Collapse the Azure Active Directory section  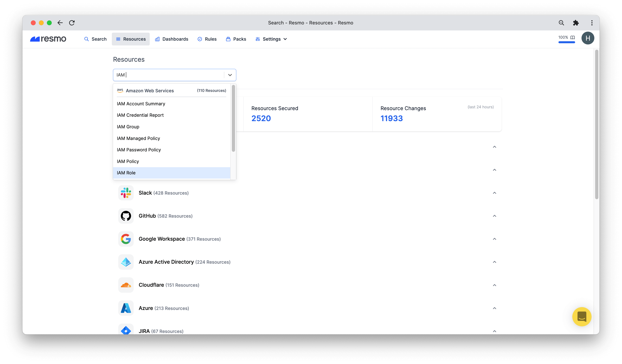tap(494, 262)
